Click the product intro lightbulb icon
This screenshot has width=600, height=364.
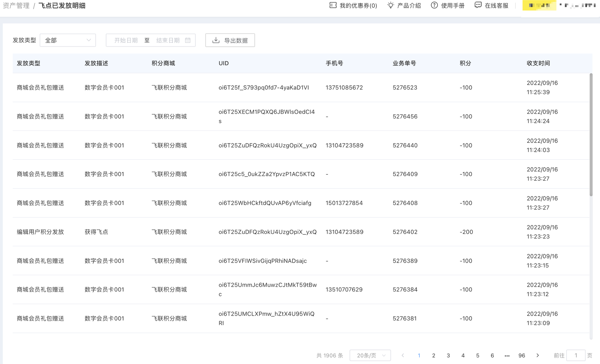(390, 5)
